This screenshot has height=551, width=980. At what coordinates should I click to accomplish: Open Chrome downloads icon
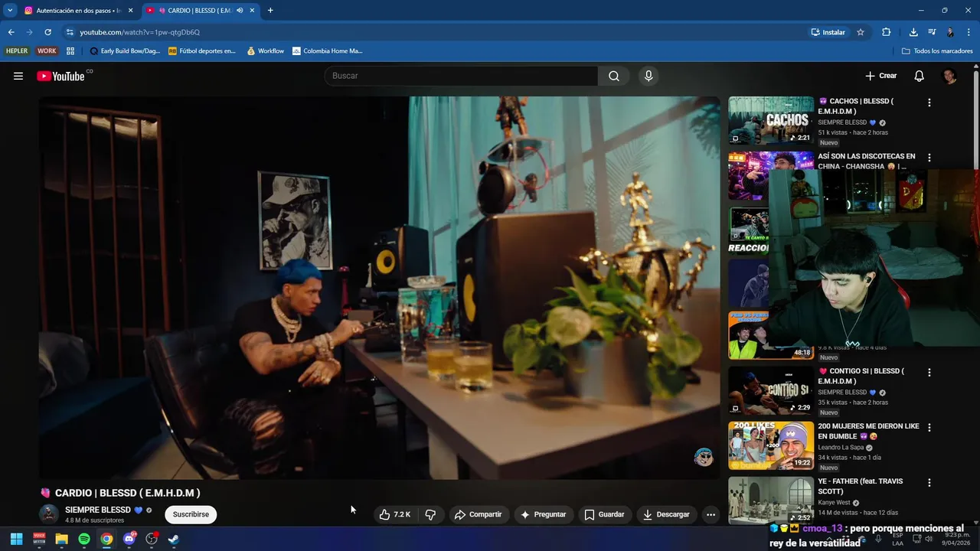(913, 32)
